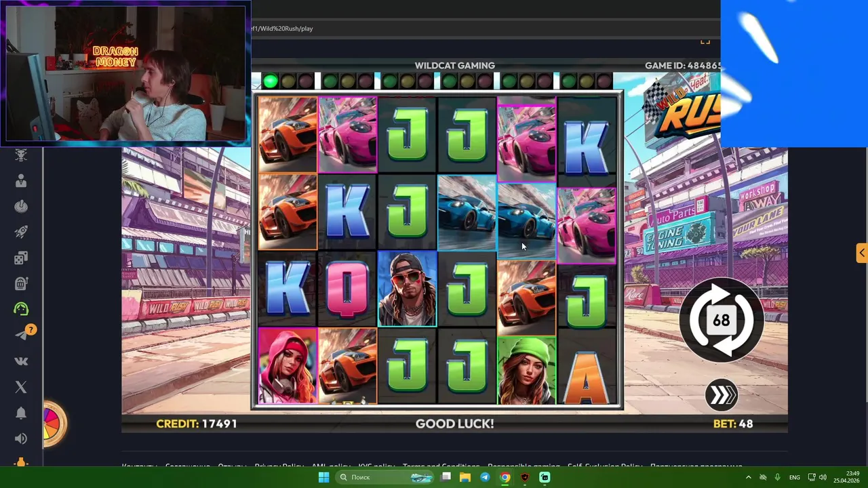868x488 pixels.
Task: Click the pink-hooded woman symbol
Action: point(288,366)
